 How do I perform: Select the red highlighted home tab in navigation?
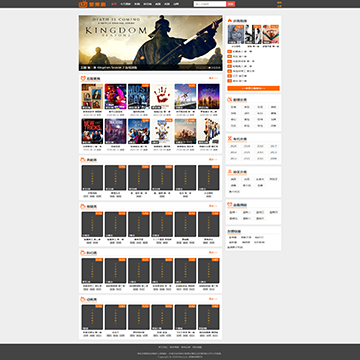pyautogui.click(x=114, y=4)
